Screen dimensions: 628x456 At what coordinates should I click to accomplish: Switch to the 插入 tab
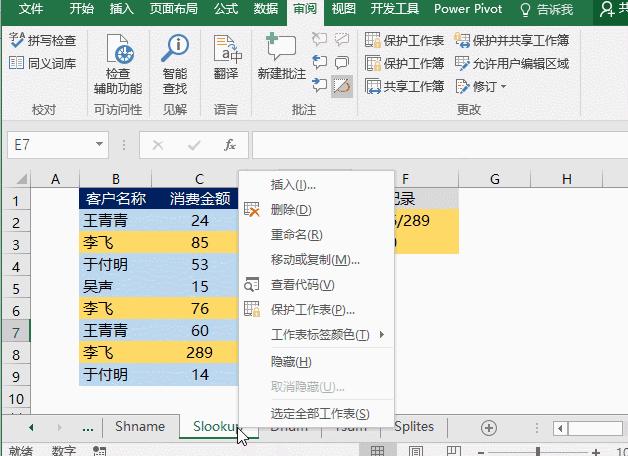click(x=121, y=9)
